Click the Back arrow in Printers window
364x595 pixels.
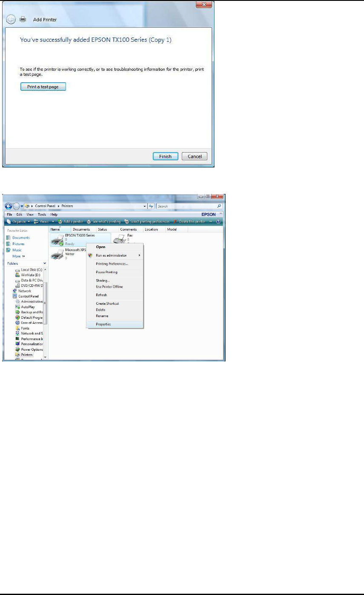(9, 206)
